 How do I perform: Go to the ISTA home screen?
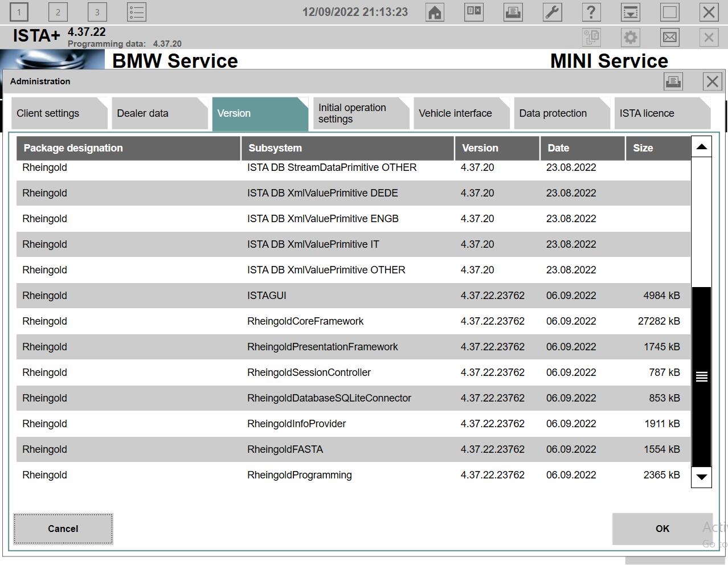pos(435,12)
